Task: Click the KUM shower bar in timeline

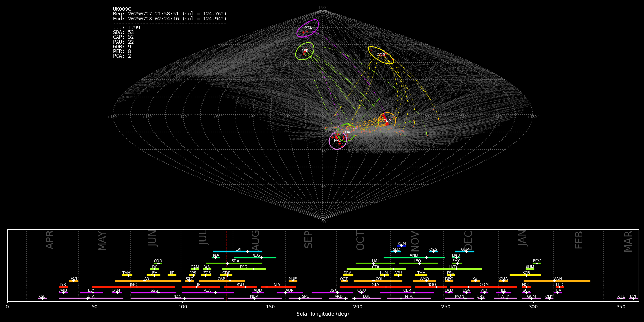Action: coord(402,246)
